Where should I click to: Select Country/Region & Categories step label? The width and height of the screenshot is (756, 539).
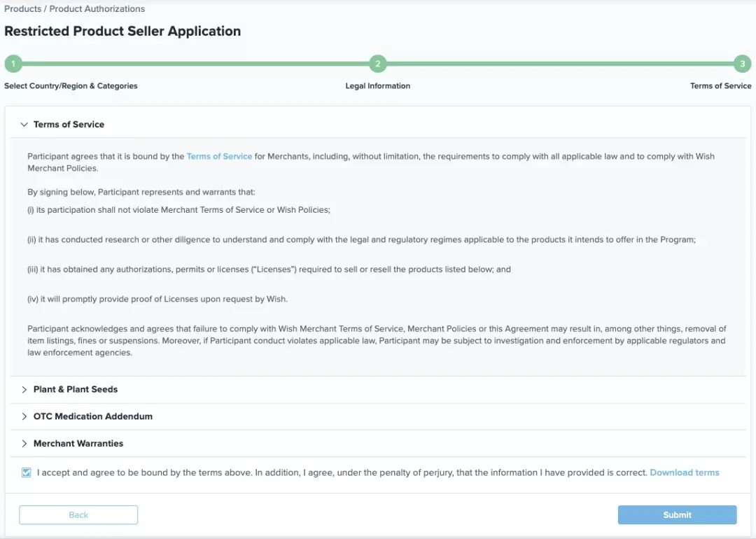71,86
